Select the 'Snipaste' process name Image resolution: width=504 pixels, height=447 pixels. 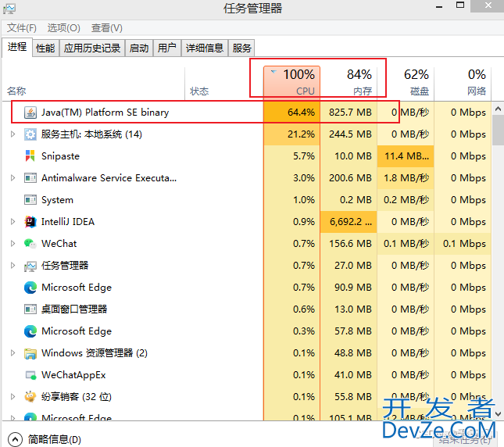point(60,156)
